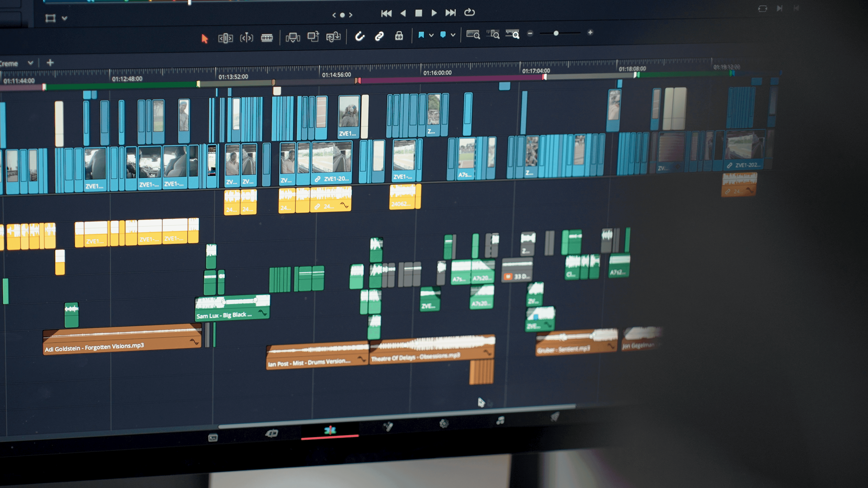Zoom out timeline with the minus button
This screenshot has height=488, width=868.
[530, 33]
